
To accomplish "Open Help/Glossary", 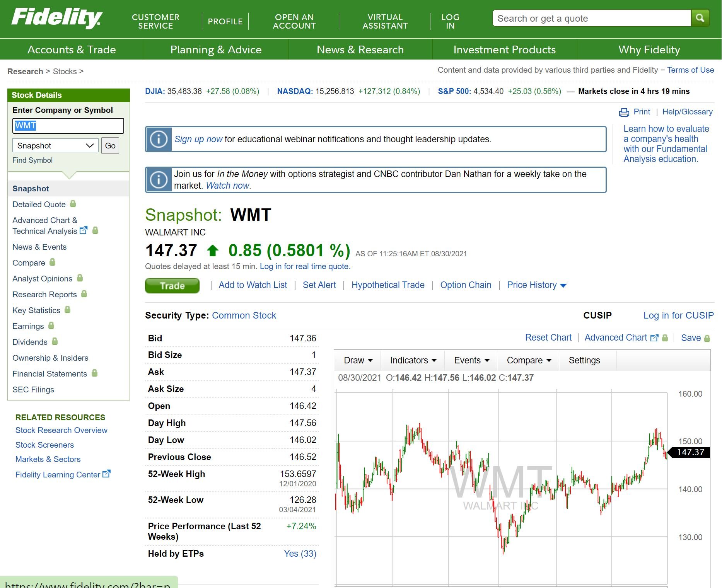I will click(687, 112).
